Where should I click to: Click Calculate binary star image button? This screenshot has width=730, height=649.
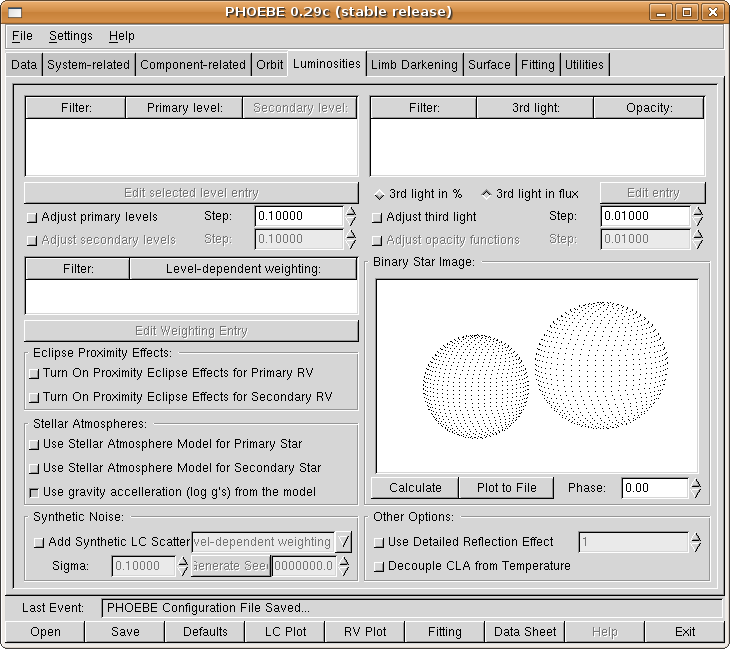tap(415, 488)
